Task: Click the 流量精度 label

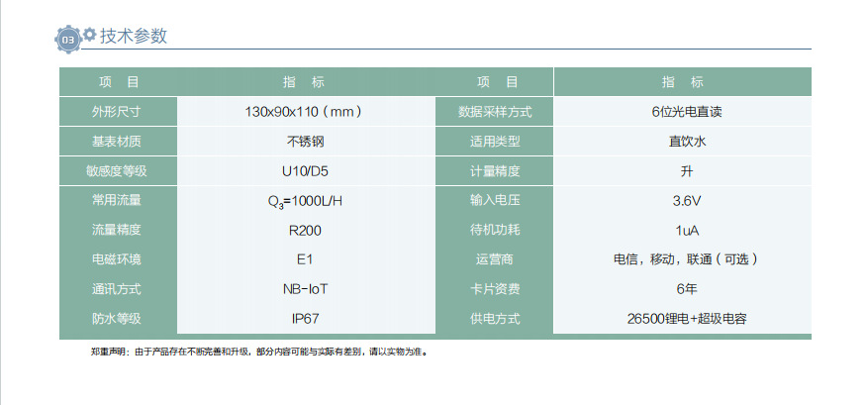Action: pos(116,230)
